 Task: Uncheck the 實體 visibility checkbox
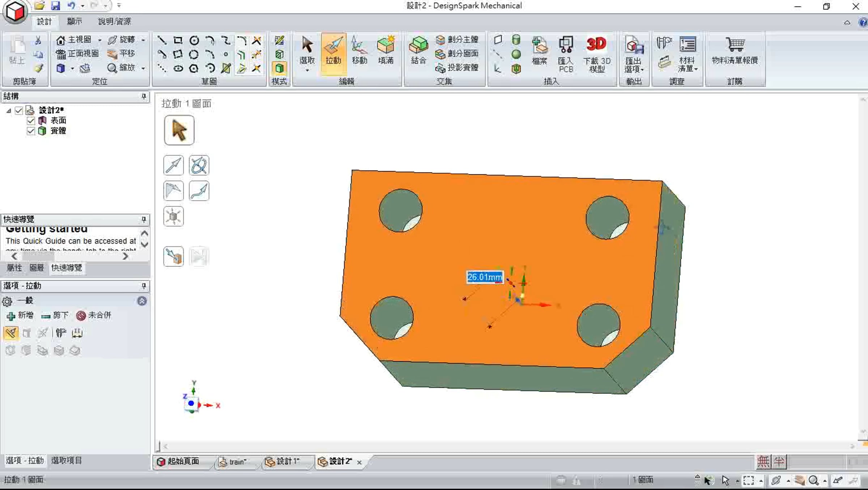tap(31, 131)
